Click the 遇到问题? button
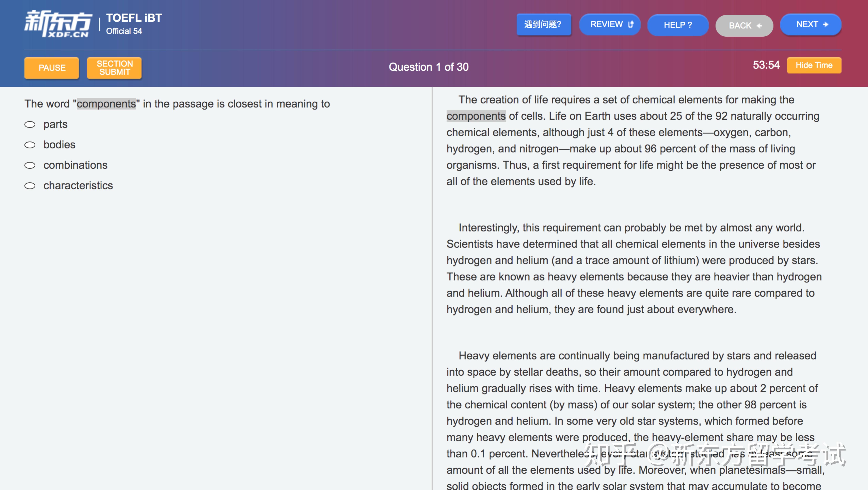This screenshot has width=868, height=490. coord(543,24)
